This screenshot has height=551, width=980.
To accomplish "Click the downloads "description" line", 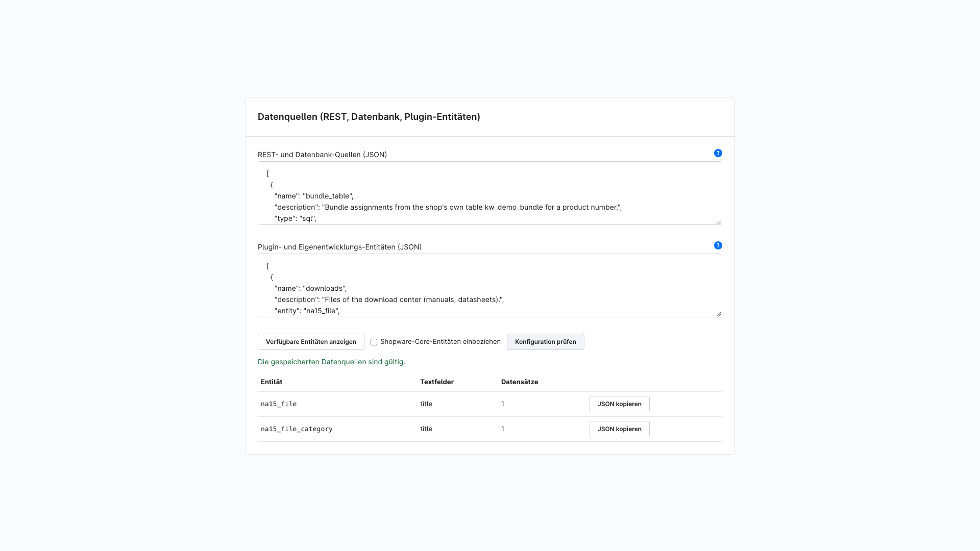I will click(389, 299).
